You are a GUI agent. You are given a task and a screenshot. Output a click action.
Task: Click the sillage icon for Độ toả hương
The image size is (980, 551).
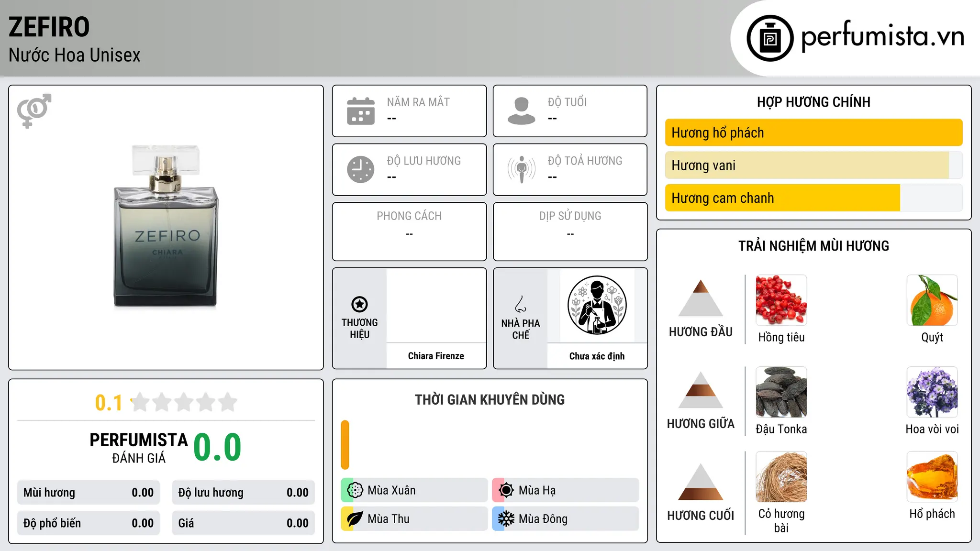point(522,169)
